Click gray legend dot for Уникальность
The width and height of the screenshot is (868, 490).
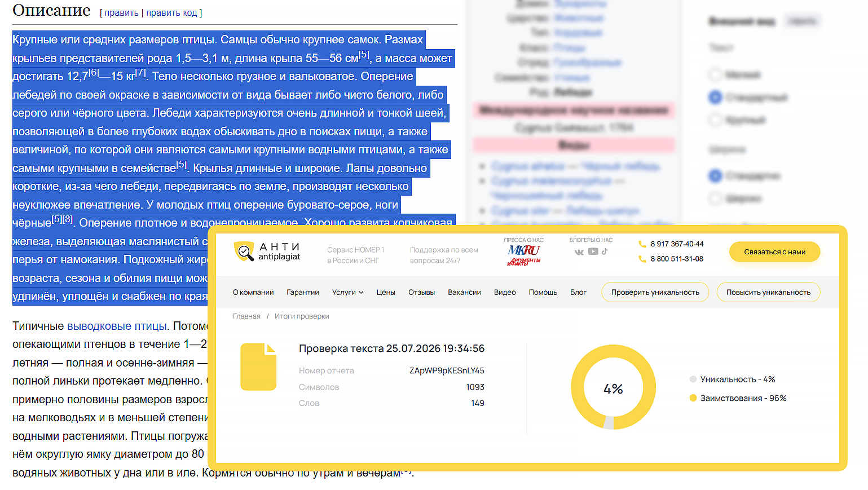[693, 379]
